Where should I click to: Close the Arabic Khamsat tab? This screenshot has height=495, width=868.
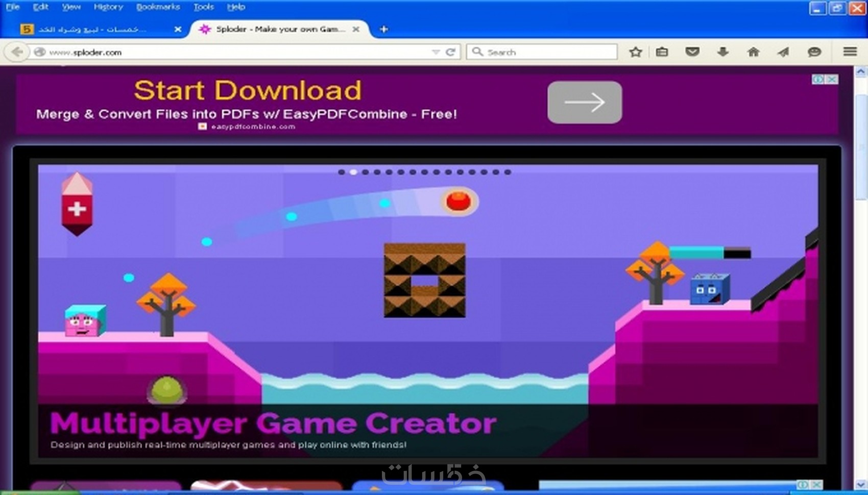(178, 29)
